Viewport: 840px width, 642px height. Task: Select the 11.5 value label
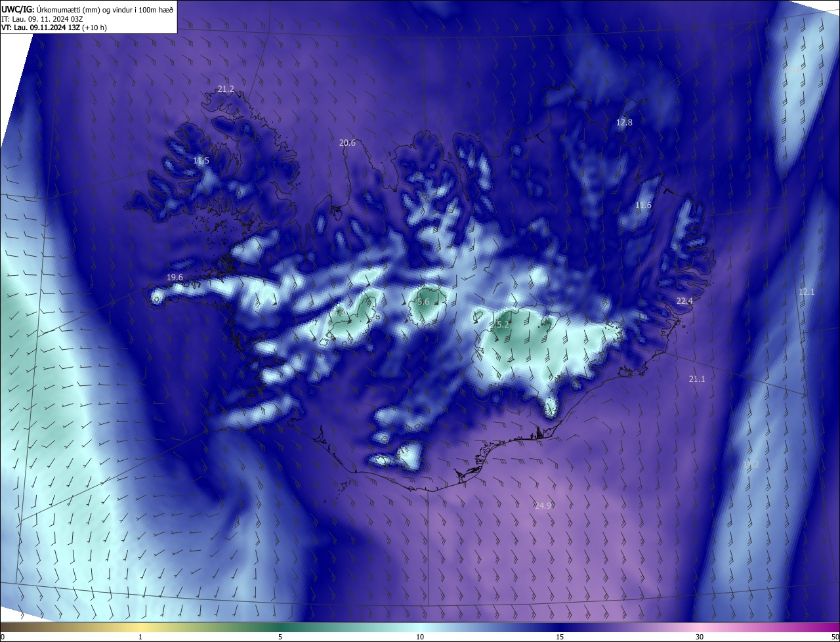(x=201, y=161)
